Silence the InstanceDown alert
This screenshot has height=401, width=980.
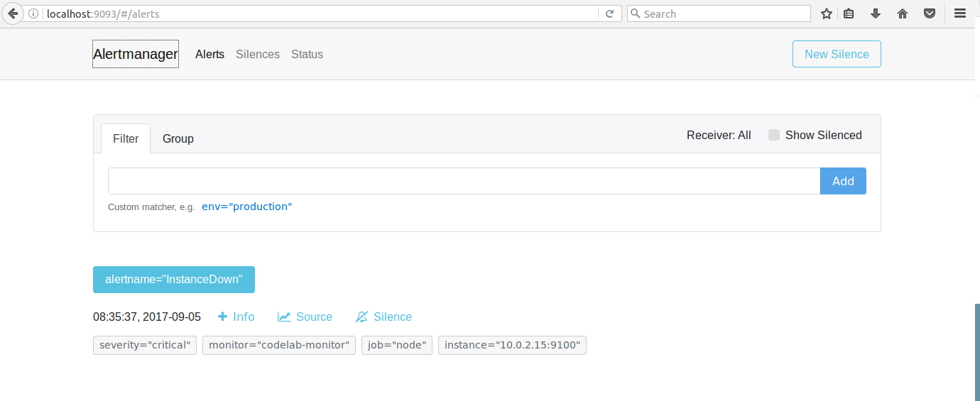click(x=383, y=317)
